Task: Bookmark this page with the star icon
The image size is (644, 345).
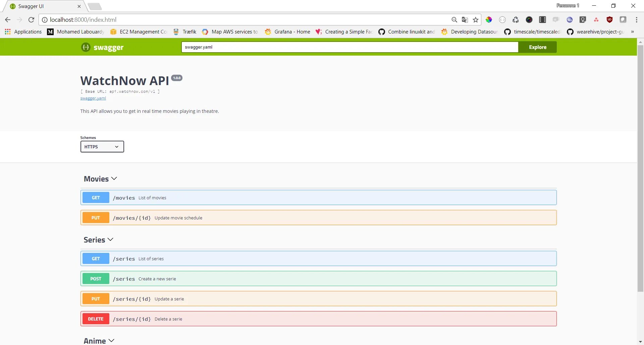Action: [x=475, y=19]
